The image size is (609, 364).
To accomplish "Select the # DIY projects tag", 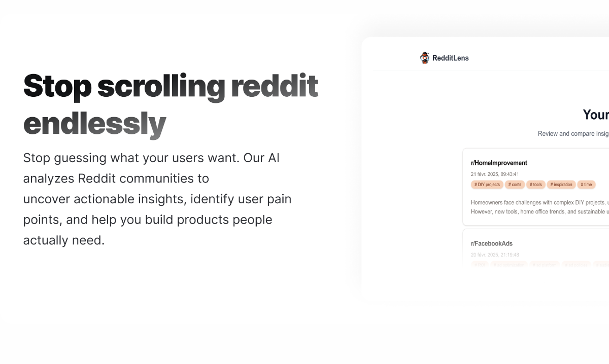I will coord(487,185).
